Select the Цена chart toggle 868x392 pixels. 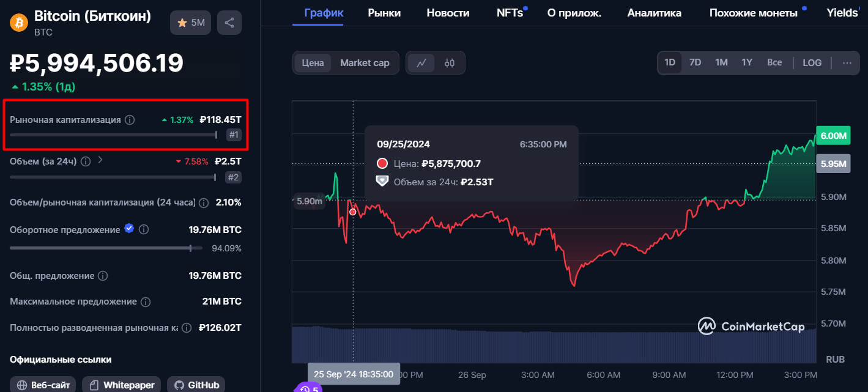coord(313,63)
